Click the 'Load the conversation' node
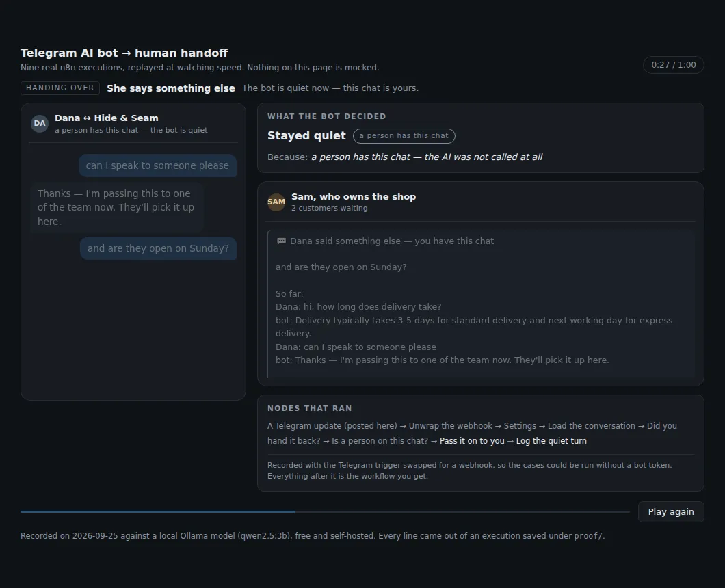The height and width of the screenshot is (588, 725). pyautogui.click(x=592, y=426)
